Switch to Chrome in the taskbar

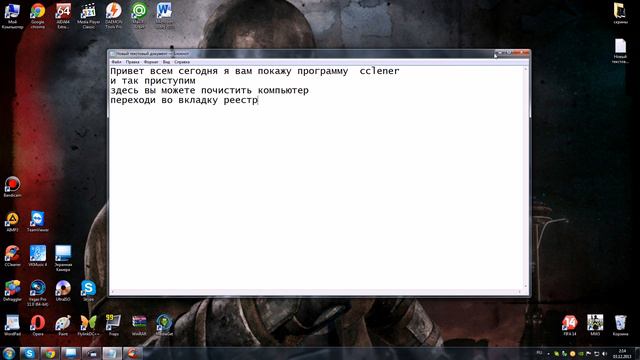click(x=50, y=353)
